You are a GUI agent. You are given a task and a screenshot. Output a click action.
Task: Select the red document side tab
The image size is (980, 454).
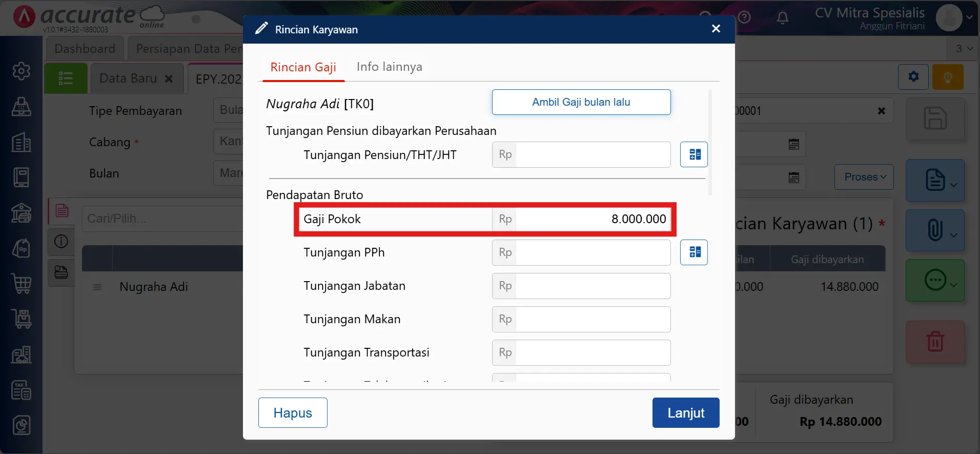point(62,210)
